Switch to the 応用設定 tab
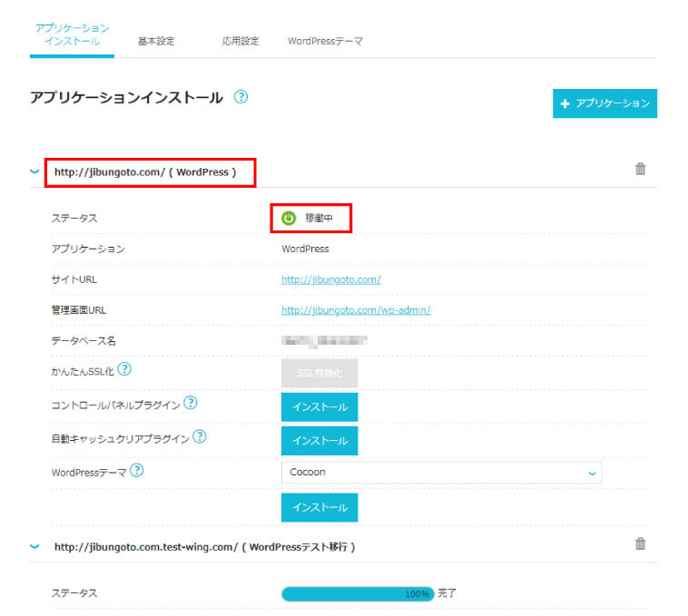688x616 pixels. point(241,41)
